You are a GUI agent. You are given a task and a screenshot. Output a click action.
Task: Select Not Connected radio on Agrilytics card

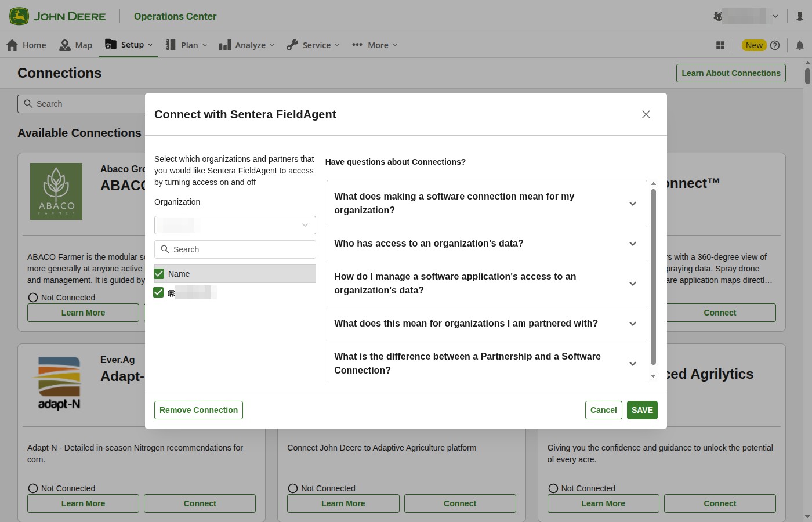[553, 488]
